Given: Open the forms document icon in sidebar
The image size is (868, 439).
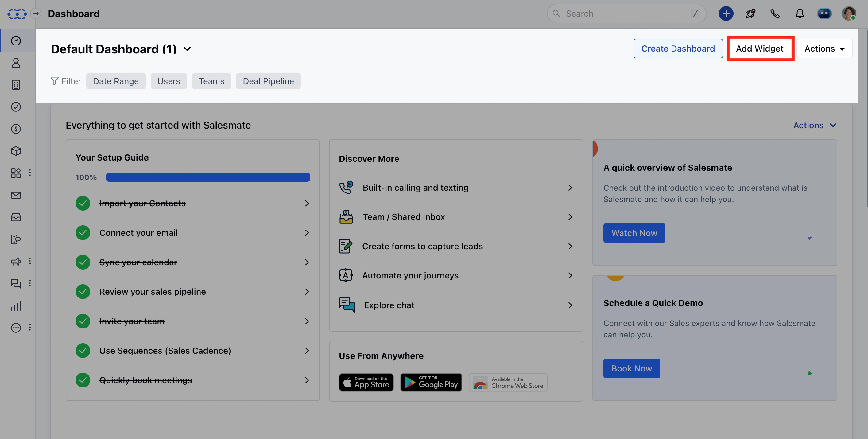Looking at the screenshot, I should pos(16,239).
